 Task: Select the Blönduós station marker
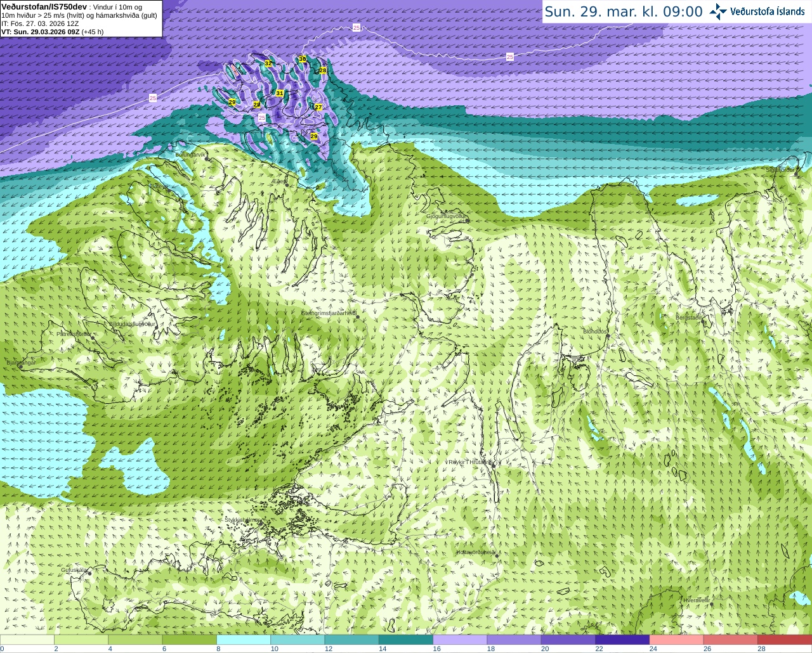[607, 337]
